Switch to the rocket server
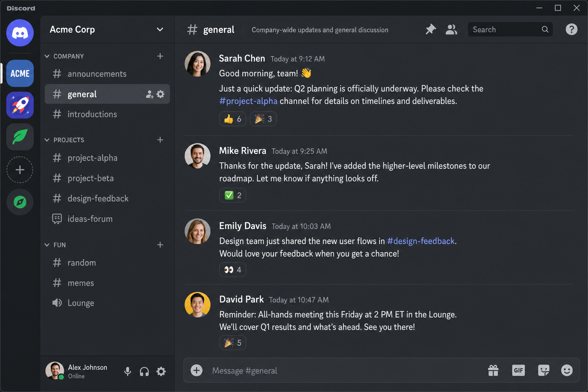 20,105
